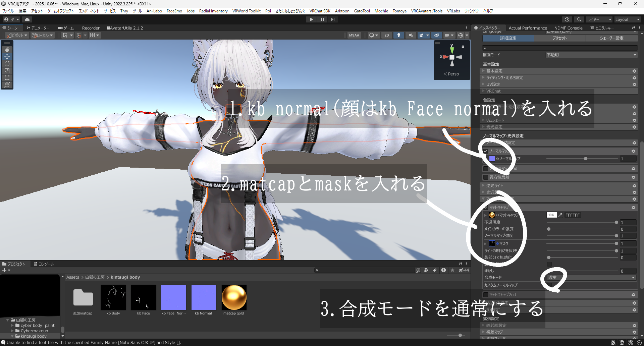
Task: Toggle scene audio mute button
Action: pos(411,35)
